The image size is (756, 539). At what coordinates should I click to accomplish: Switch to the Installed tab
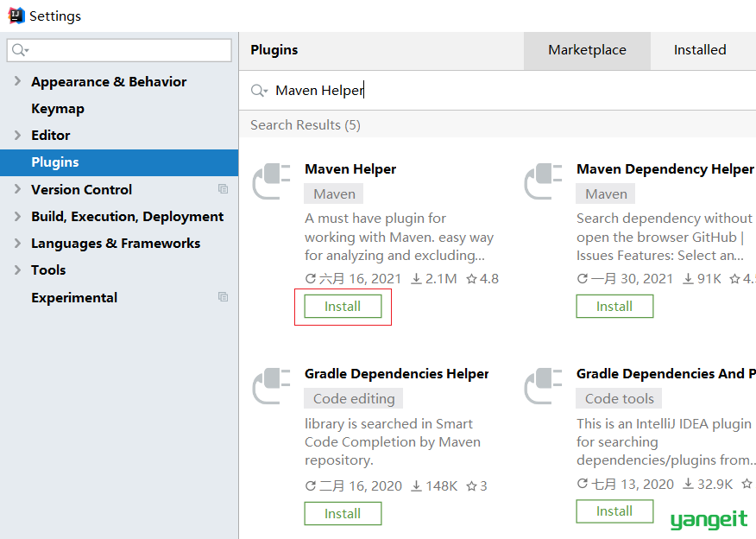700,50
